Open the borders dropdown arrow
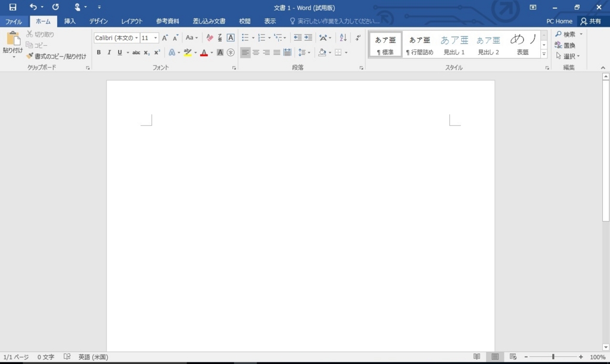Viewport: 610px width, 364px height. coord(346,52)
